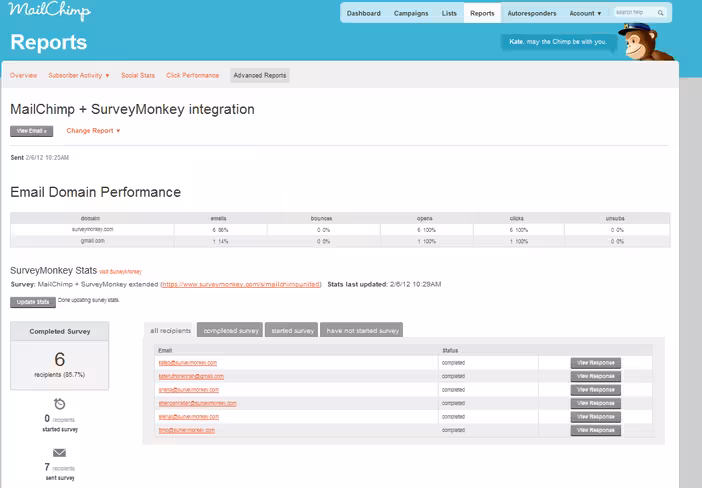
Task: Click the clock icon above started survey
Action: click(60, 404)
